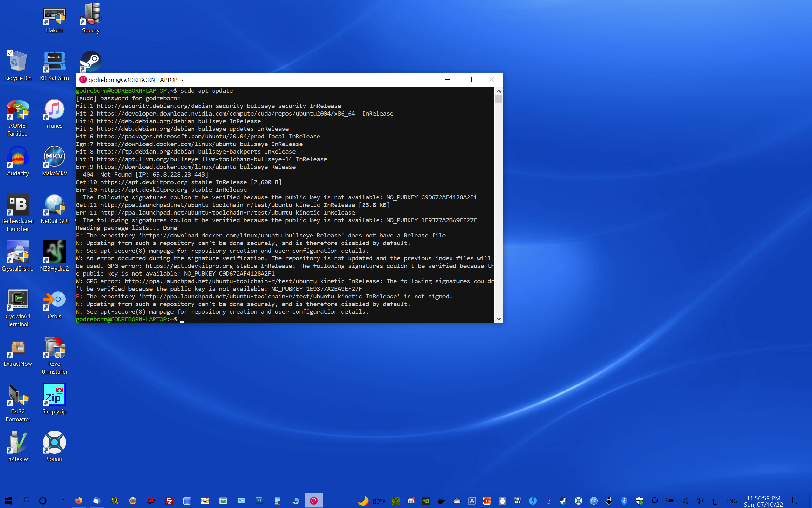Select the Simplyzip desktop shortcut
The width and height of the screenshot is (812, 508).
point(54,399)
